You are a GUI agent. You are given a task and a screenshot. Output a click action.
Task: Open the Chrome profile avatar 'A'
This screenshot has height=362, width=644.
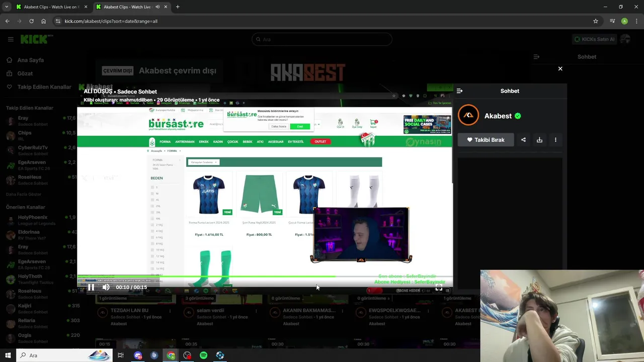point(624,21)
